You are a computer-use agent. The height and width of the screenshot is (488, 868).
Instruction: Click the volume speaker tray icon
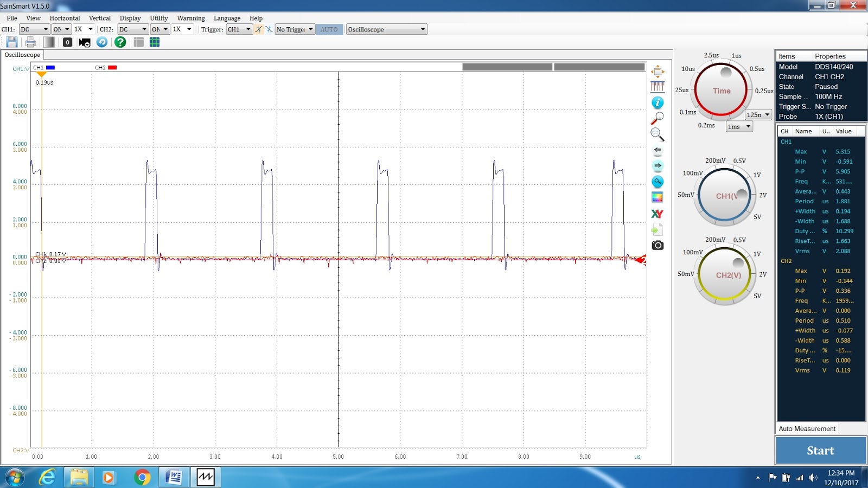pos(813,478)
